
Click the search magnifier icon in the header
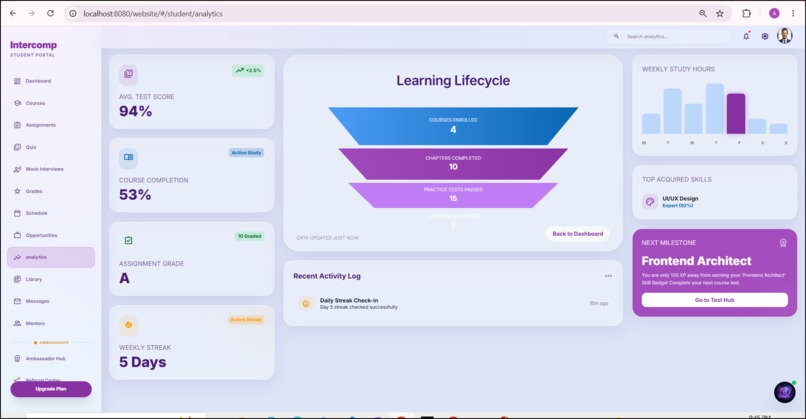pos(616,37)
